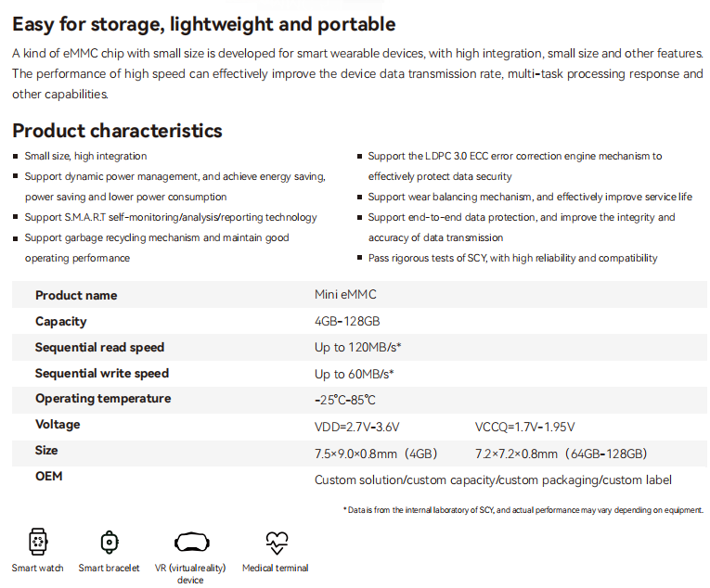
Task: Click the SCY laboratory data footnote
Action: pyautogui.click(x=523, y=510)
